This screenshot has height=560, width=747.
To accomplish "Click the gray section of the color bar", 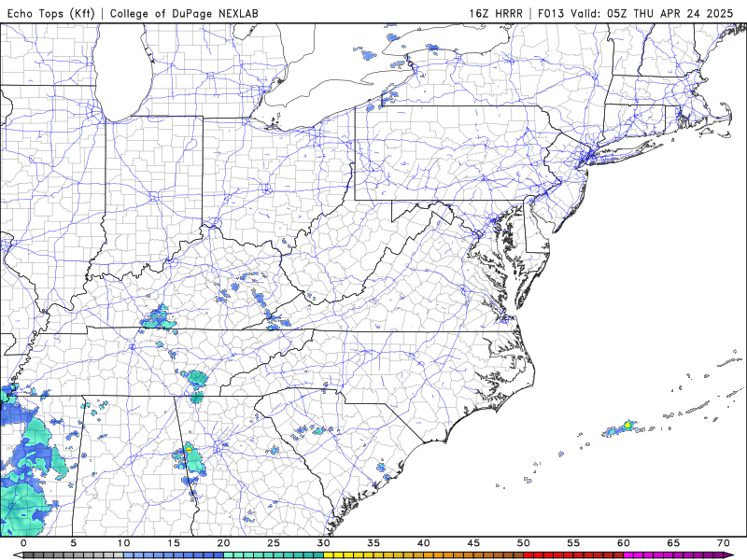I will coord(74,555).
